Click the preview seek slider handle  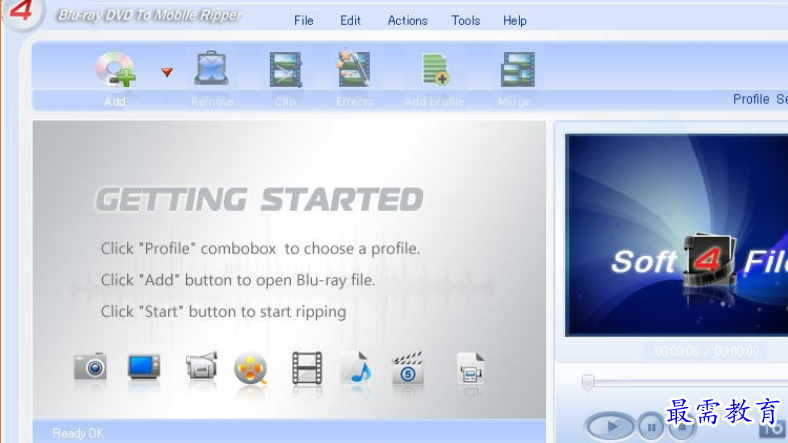(x=587, y=382)
